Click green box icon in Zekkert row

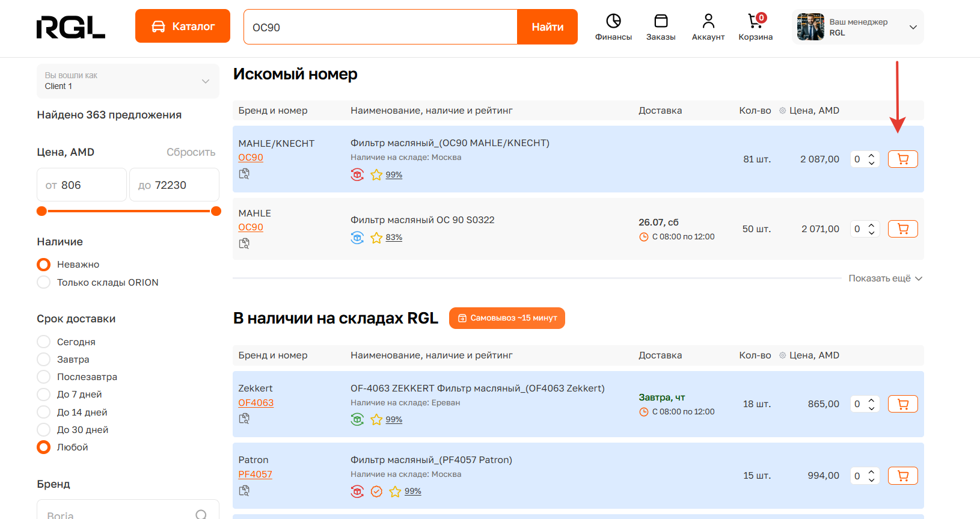[x=357, y=420]
